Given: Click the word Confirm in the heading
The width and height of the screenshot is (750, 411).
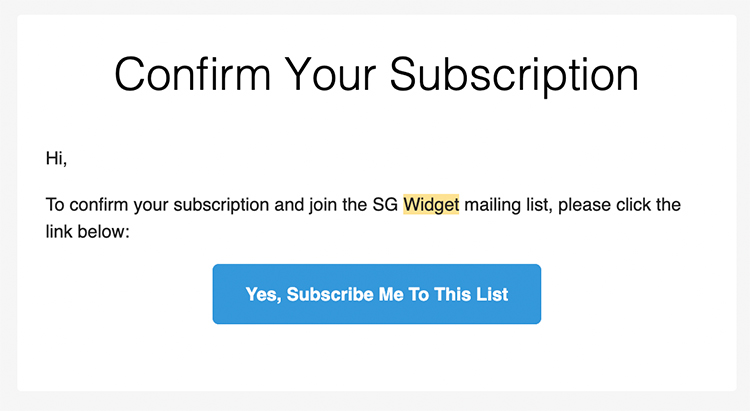Looking at the screenshot, I should pos(193,75).
